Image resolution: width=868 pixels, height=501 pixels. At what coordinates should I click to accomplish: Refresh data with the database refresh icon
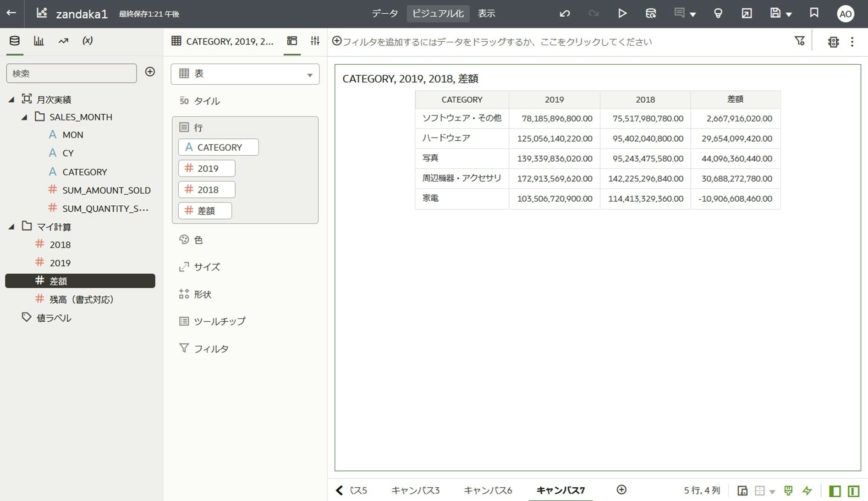pyautogui.click(x=651, y=14)
